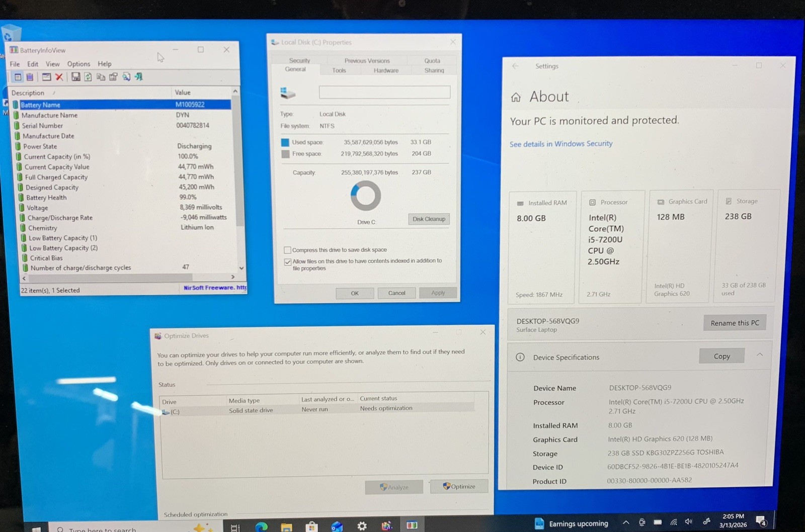The width and height of the screenshot is (805, 532).
Task: Switch to the Sharing tab
Action: pyautogui.click(x=434, y=70)
